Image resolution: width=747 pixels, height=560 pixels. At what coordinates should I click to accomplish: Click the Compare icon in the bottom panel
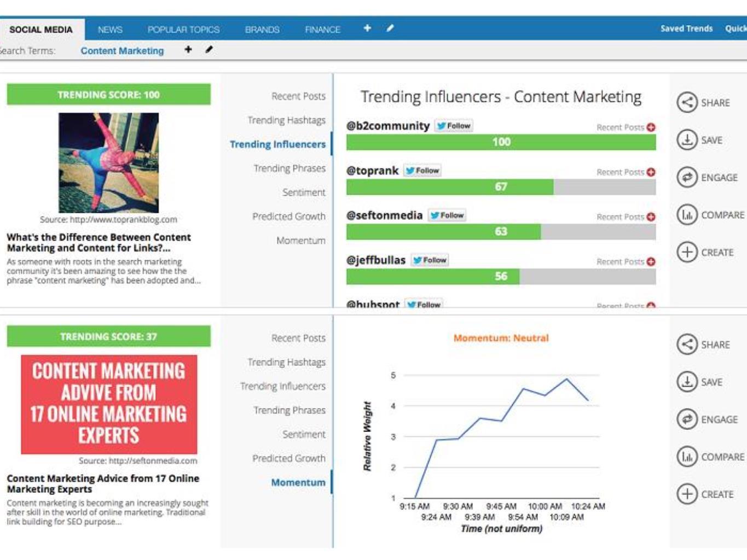point(687,457)
